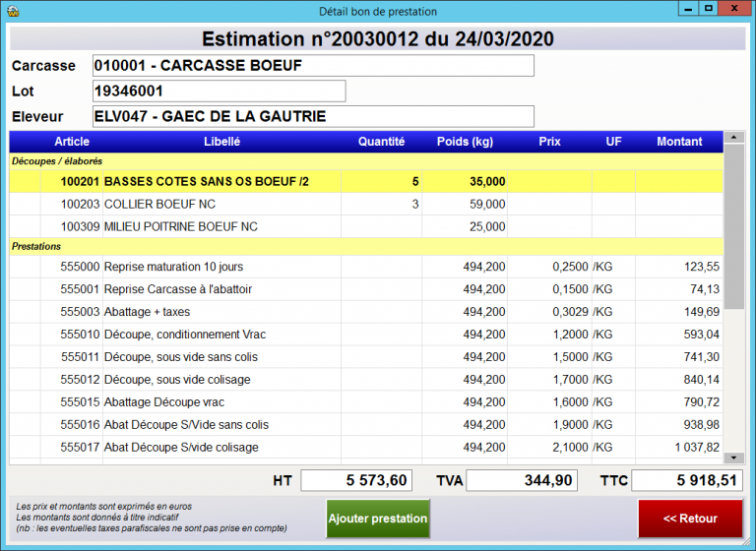Sort by the Article column header
756x551 pixels.
(x=72, y=142)
